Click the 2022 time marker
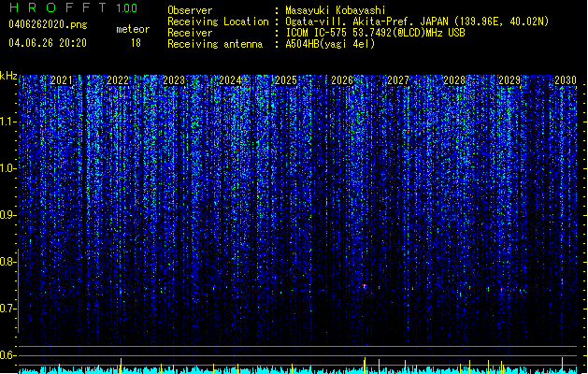The width and height of the screenshot is (588, 374). [118, 80]
